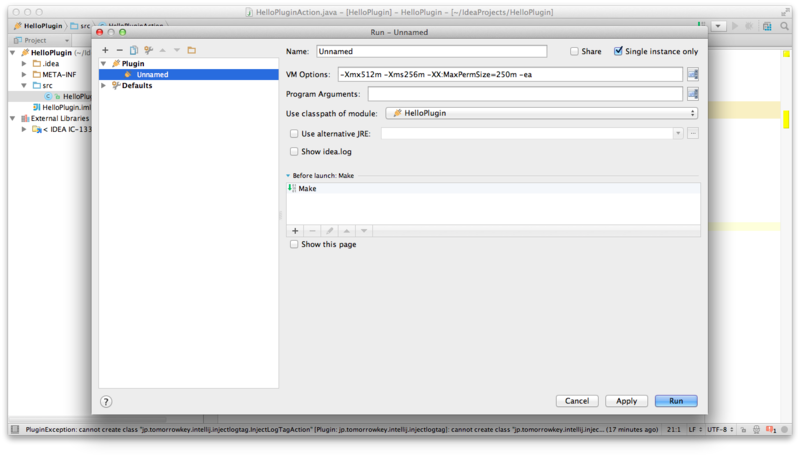800x460 pixels.
Task: Expand the Program Arguments field editor
Action: coord(692,94)
